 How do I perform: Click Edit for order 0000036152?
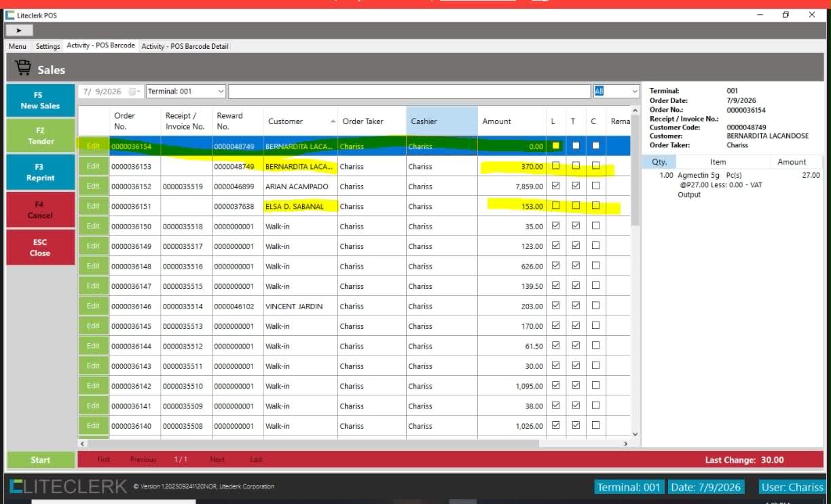[93, 186]
